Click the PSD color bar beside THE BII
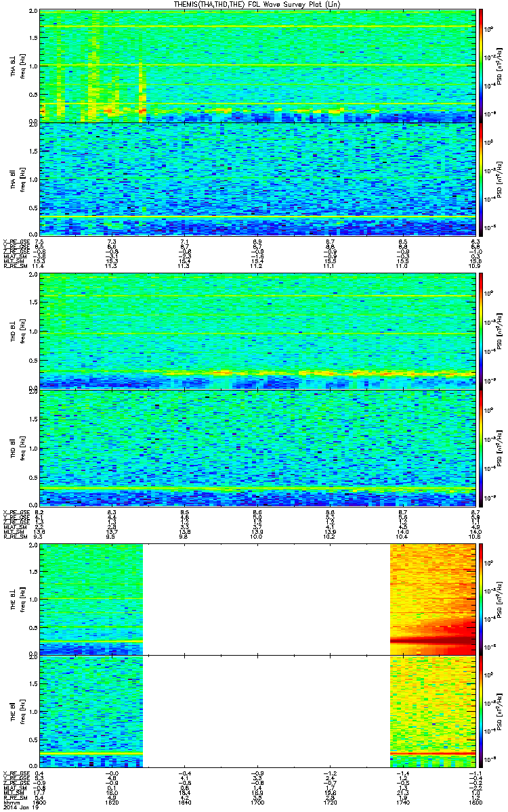Screen dimensions: 508x812 click(x=480, y=712)
